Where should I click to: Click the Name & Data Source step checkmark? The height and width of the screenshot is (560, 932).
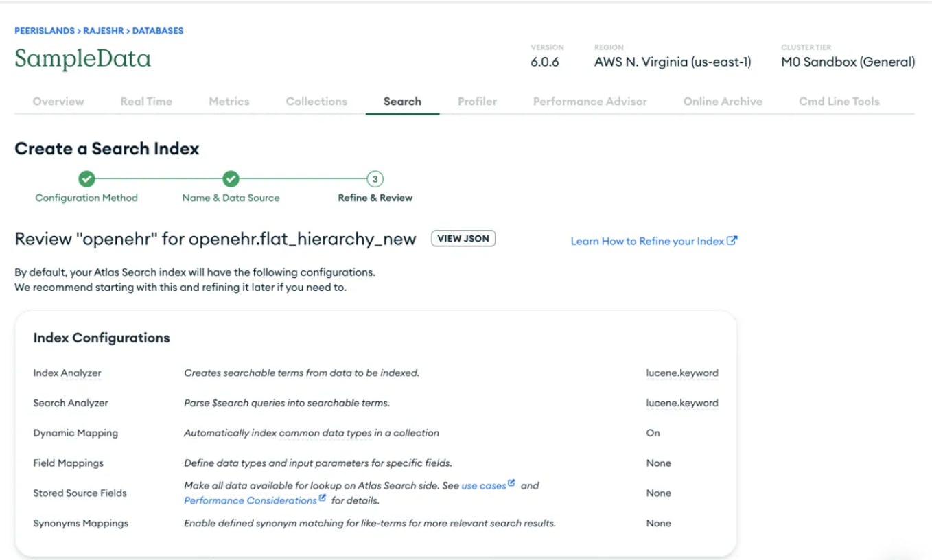point(231,179)
